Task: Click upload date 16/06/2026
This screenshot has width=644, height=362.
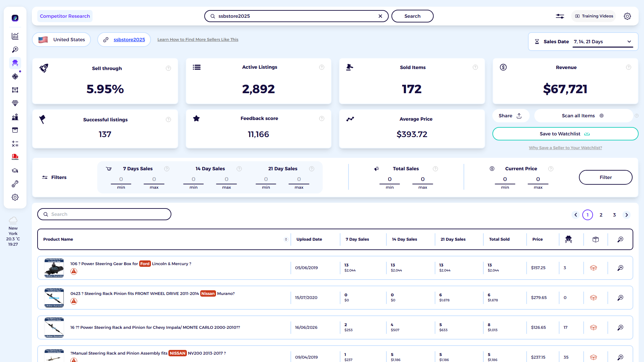Action: point(306,327)
